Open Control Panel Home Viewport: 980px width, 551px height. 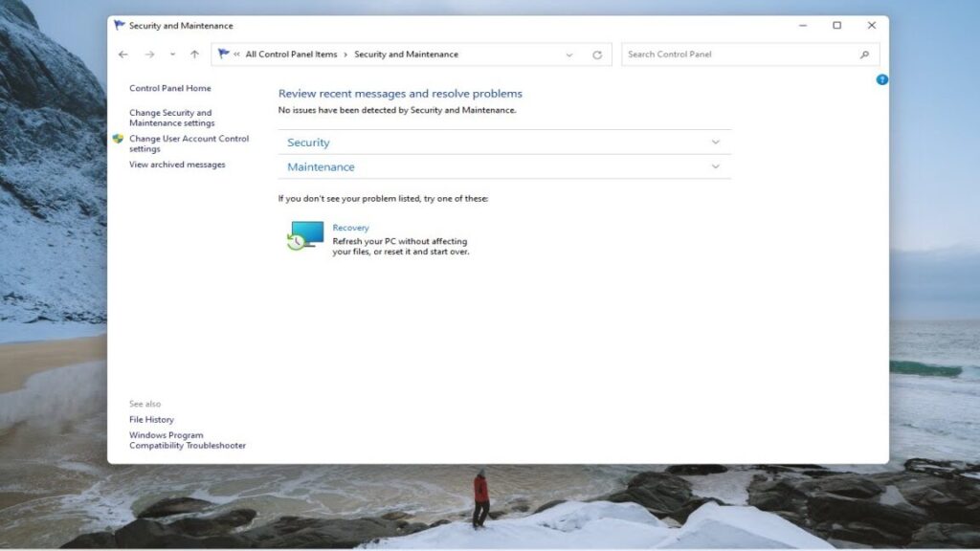[170, 87]
